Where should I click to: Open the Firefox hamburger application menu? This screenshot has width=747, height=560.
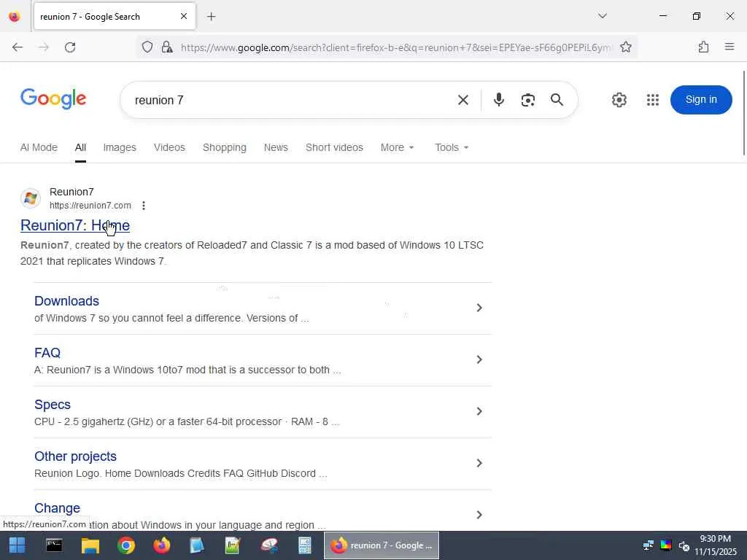pos(729,47)
